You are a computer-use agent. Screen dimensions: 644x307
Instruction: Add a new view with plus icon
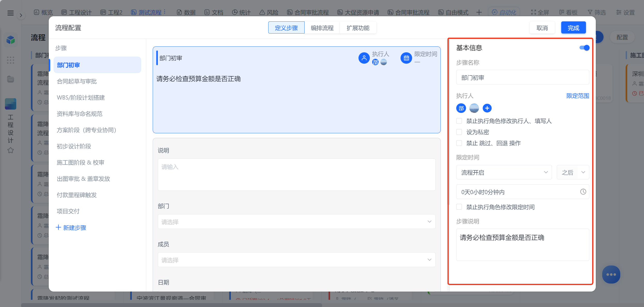(x=479, y=12)
